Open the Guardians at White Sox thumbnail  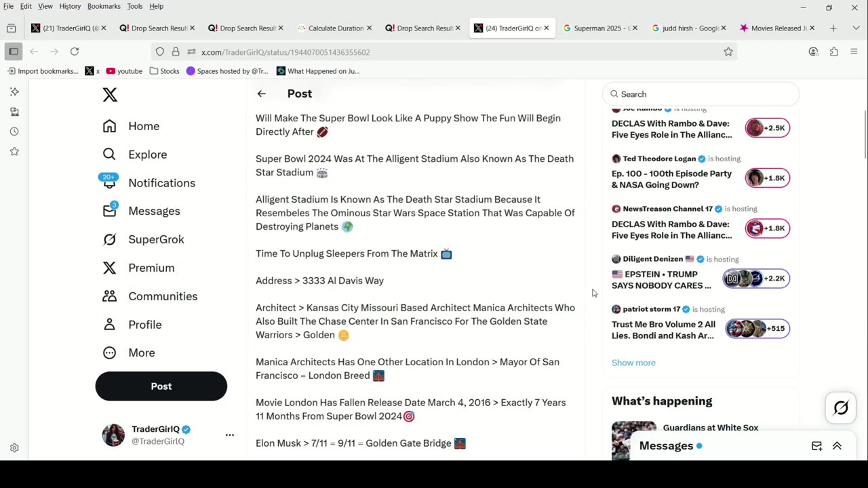(634, 441)
